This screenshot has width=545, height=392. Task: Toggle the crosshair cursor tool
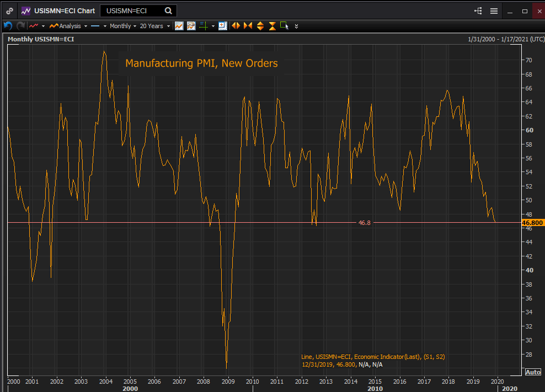pos(203,26)
